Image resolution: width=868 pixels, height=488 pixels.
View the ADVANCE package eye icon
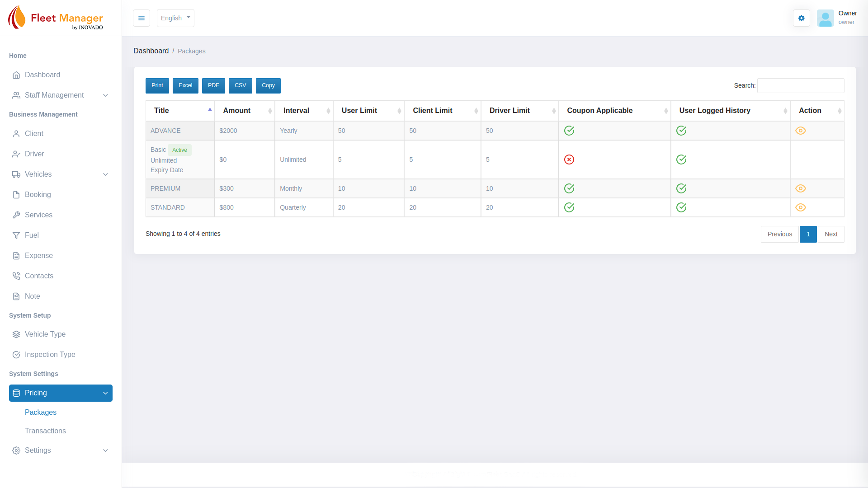[x=800, y=131]
